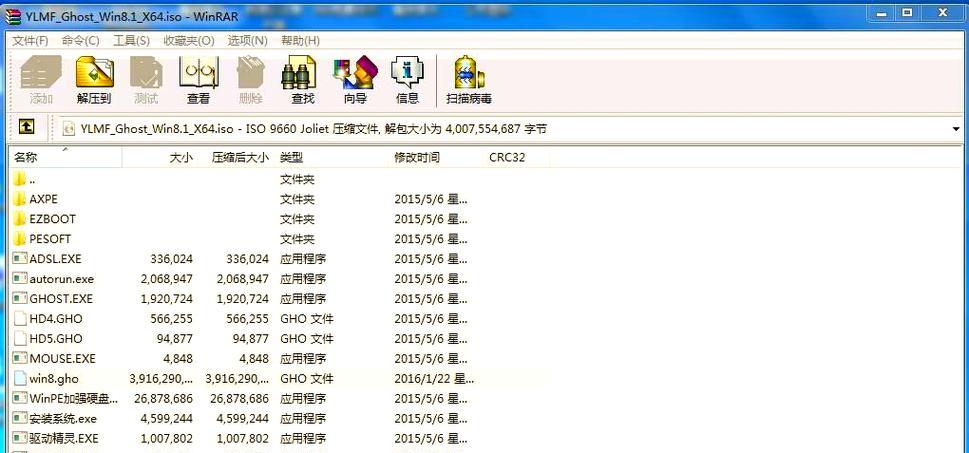Click the ISO file icon in address bar

coord(69,129)
